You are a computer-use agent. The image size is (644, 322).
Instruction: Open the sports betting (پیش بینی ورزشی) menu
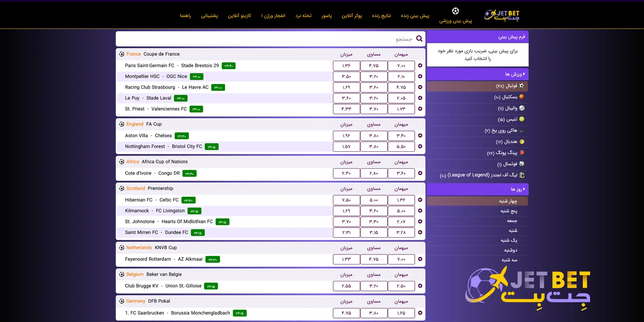click(456, 21)
